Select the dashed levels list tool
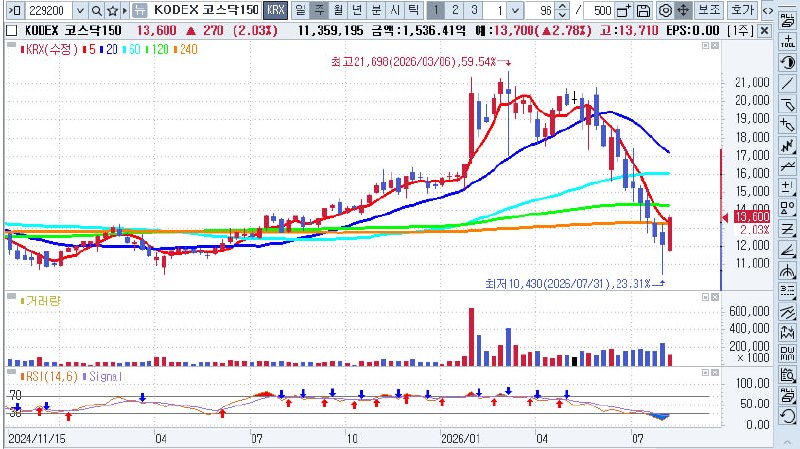Viewport: 800px width, 449px height. 787,291
